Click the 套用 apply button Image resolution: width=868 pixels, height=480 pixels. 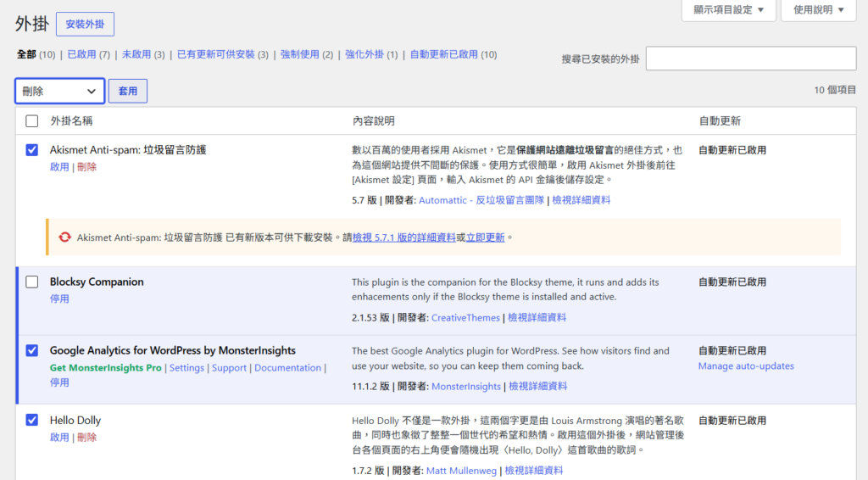click(128, 91)
